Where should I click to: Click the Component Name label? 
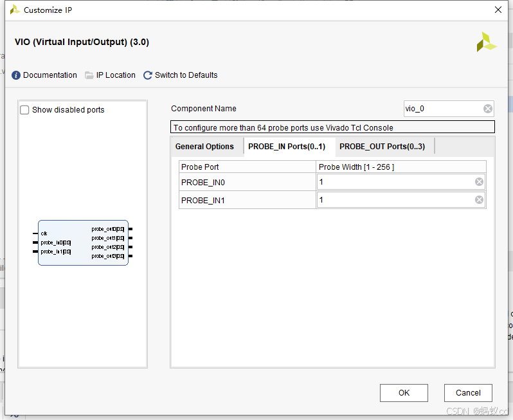click(x=204, y=109)
